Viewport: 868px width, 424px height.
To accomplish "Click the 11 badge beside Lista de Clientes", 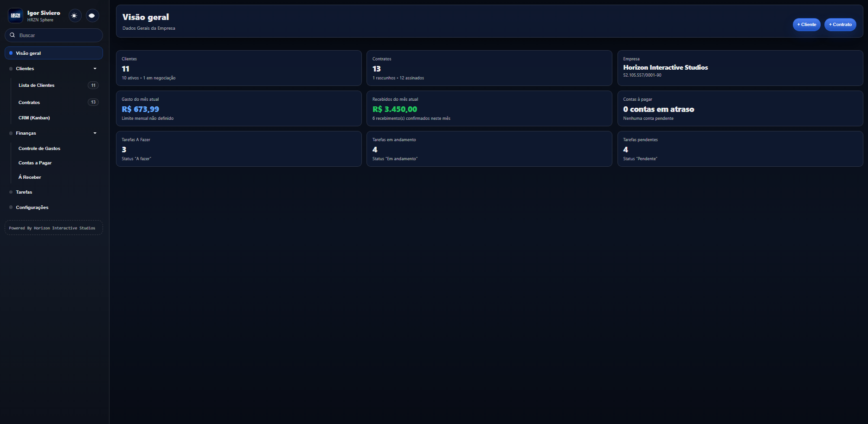I will [93, 85].
